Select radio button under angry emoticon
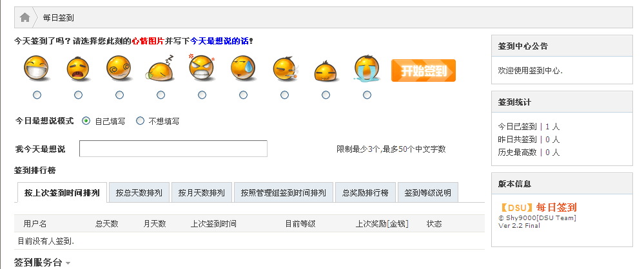This screenshot has width=644, height=269. pos(202,95)
